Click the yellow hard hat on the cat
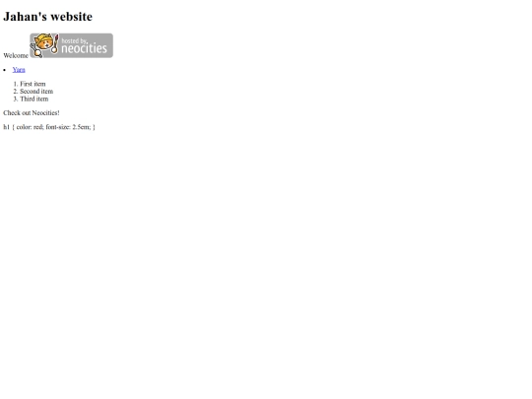The image size is (532, 399). click(x=43, y=38)
